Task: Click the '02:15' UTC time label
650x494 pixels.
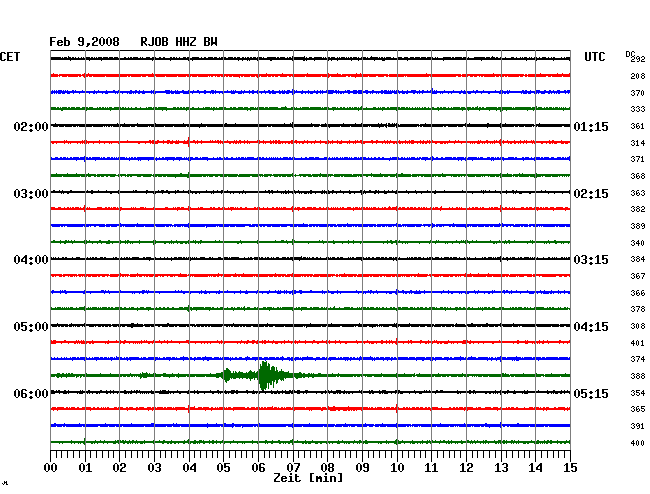Action: pyautogui.click(x=591, y=194)
